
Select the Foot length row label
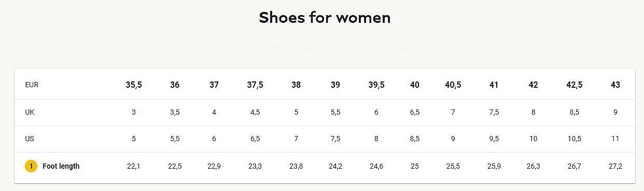coord(61,166)
